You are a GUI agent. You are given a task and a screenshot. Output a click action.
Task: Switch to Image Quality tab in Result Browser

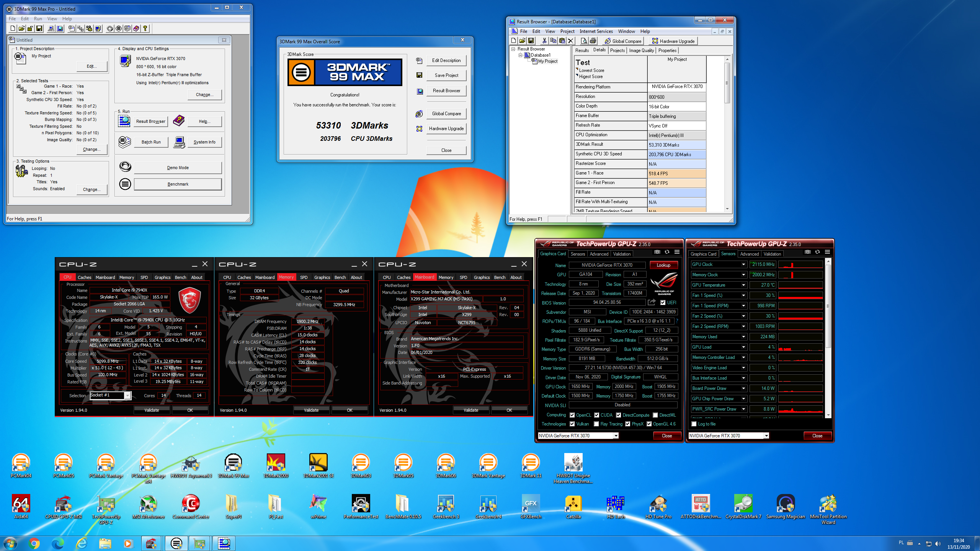point(642,51)
